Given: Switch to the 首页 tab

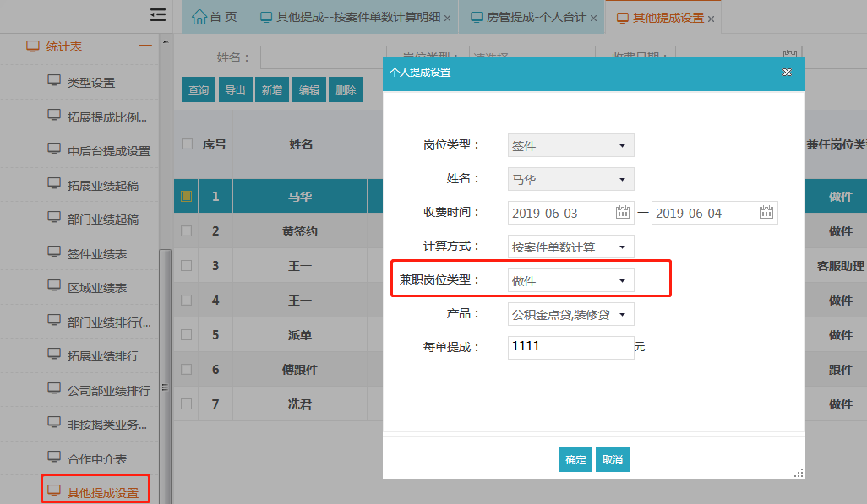Looking at the screenshot, I should [215, 17].
